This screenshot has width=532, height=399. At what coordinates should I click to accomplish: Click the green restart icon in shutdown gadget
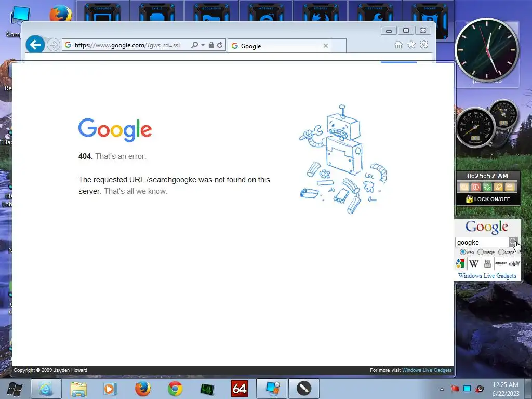click(487, 187)
